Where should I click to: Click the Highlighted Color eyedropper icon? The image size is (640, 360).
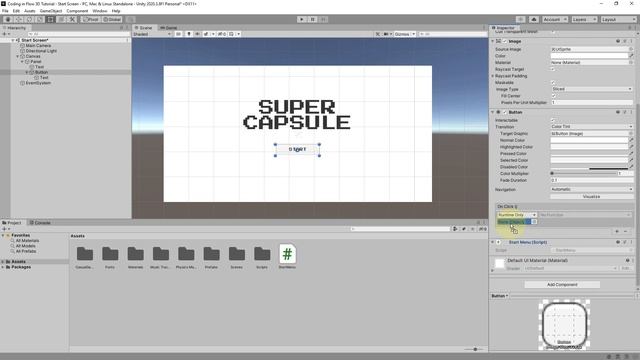[x=631, y=147]
